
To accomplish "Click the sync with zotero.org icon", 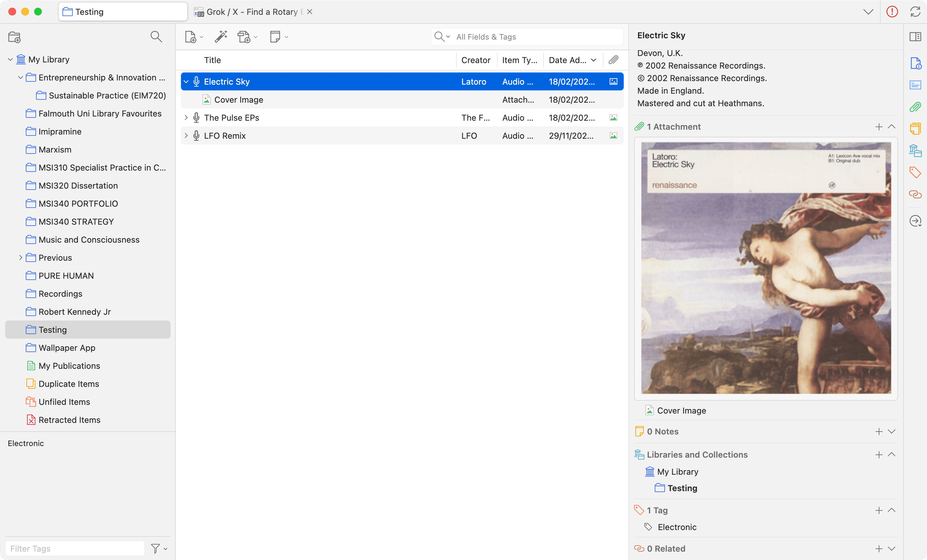I will pyautogui.click(x=915, y=12).
